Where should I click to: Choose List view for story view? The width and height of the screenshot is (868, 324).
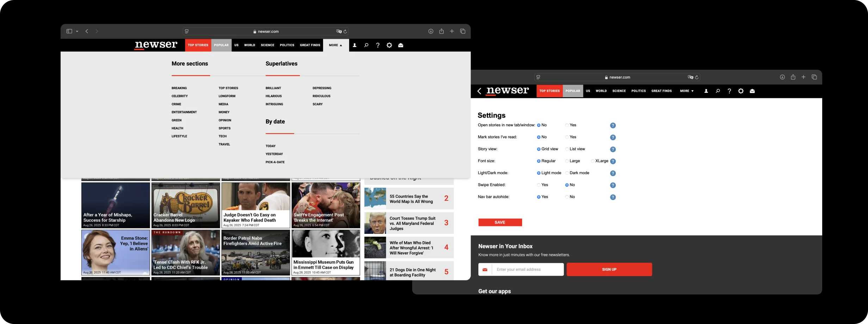tap(567, 149)
